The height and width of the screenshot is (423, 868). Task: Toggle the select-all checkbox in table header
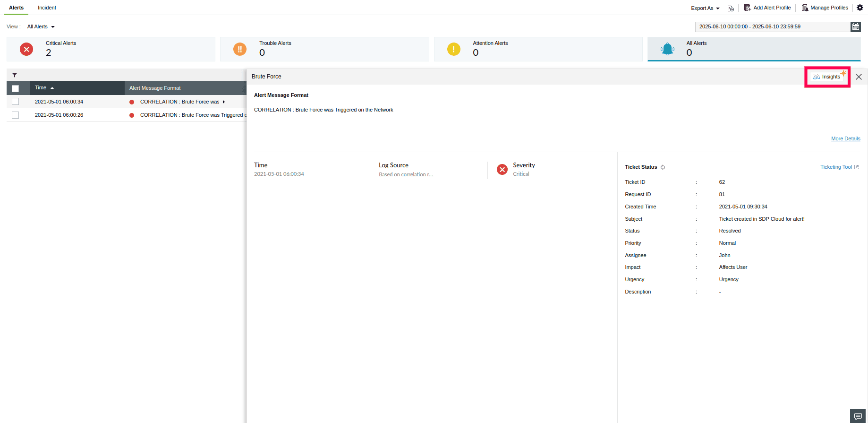click(x=15, y=88)
